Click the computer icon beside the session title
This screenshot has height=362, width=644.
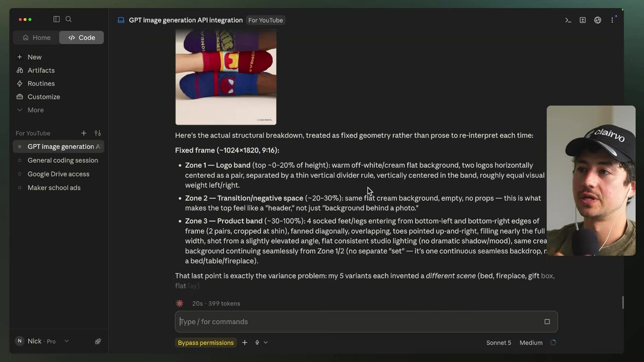pos(121,20)
